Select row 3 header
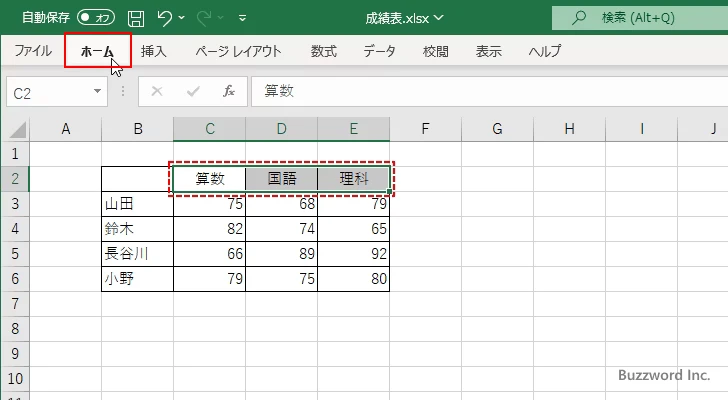 (x=15, y=204)
